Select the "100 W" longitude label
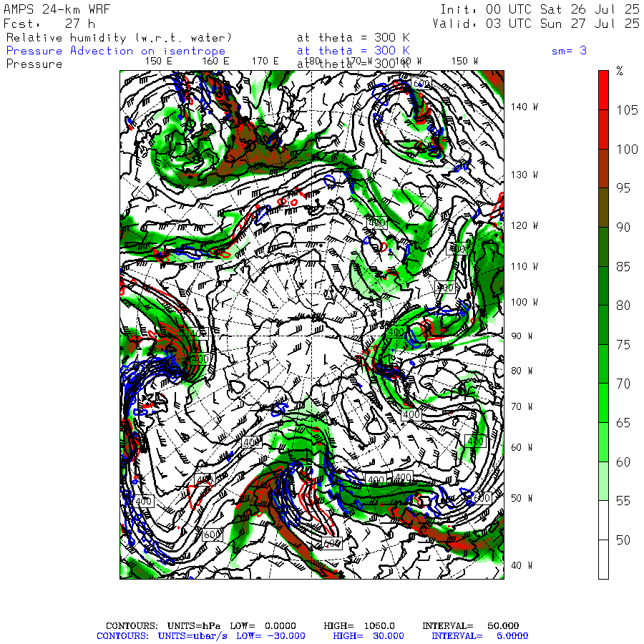 (x=524, y=302)
